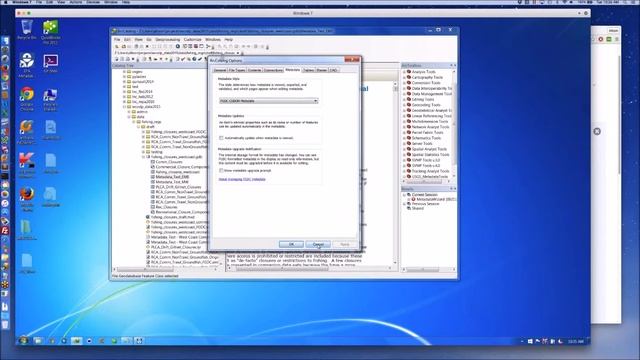
Task: Toggle show metadata upgrade prompt checkbox
Action: pyautogui.click(x=221, y=171)
